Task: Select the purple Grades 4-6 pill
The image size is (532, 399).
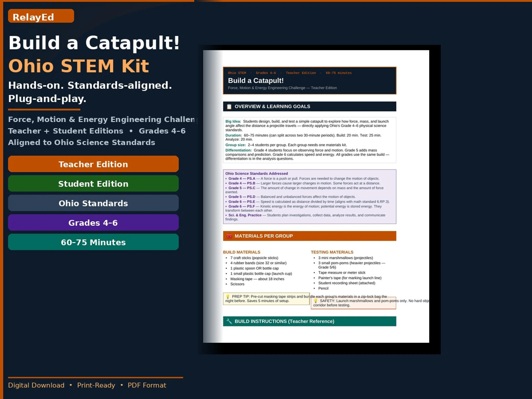Action: 93,222
